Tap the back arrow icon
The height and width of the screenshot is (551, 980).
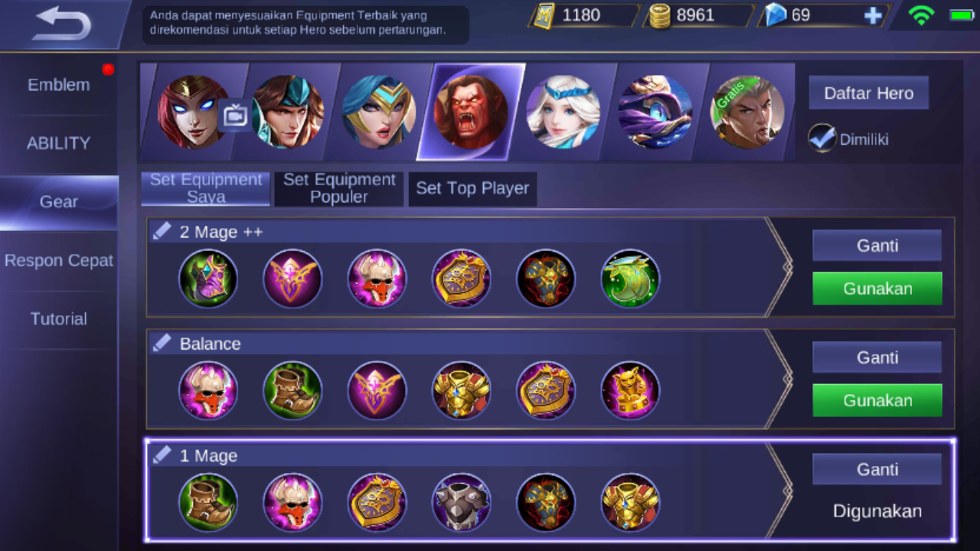pos(63,24)
